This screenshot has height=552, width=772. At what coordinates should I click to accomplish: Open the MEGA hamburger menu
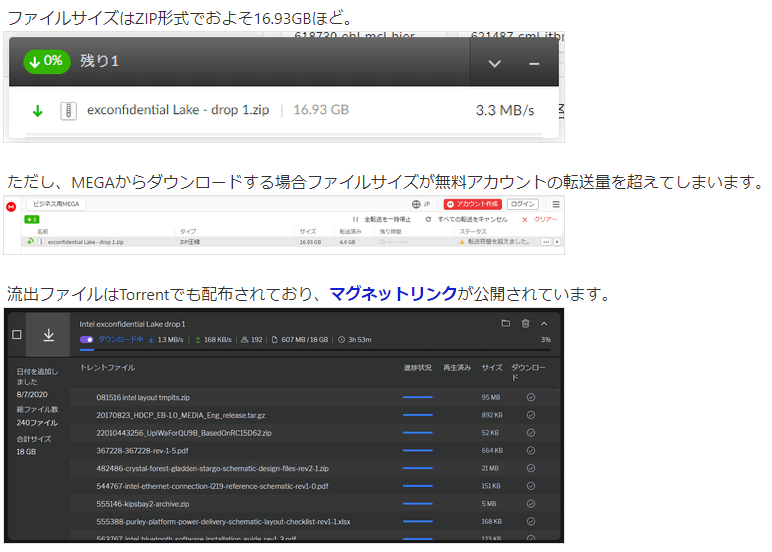(x=557, y=204)
